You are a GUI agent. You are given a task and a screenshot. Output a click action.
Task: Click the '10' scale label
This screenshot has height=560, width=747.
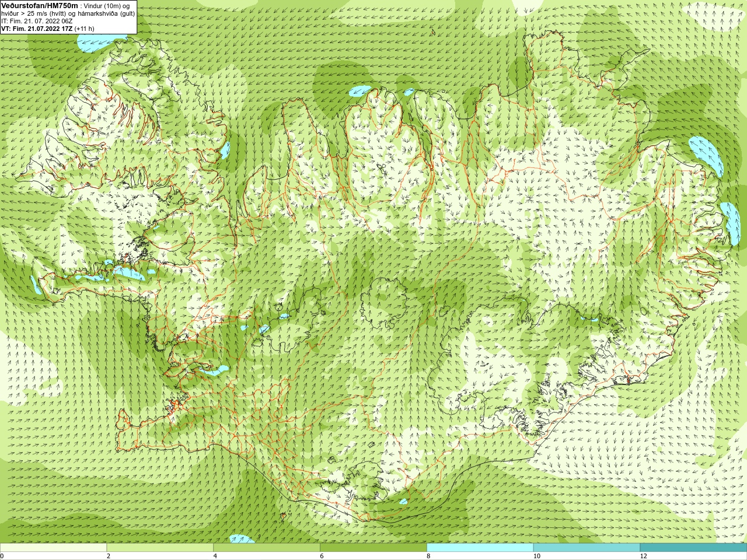[x=536, y=556]
